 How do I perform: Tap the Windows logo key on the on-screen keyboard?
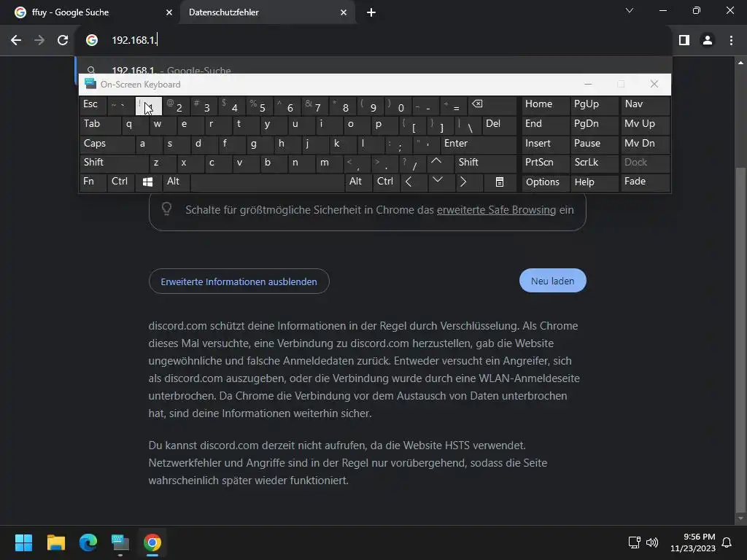(147, 182)
